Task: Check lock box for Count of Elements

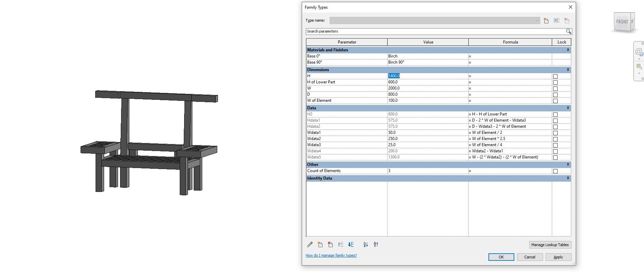Action: click(555, 171)
